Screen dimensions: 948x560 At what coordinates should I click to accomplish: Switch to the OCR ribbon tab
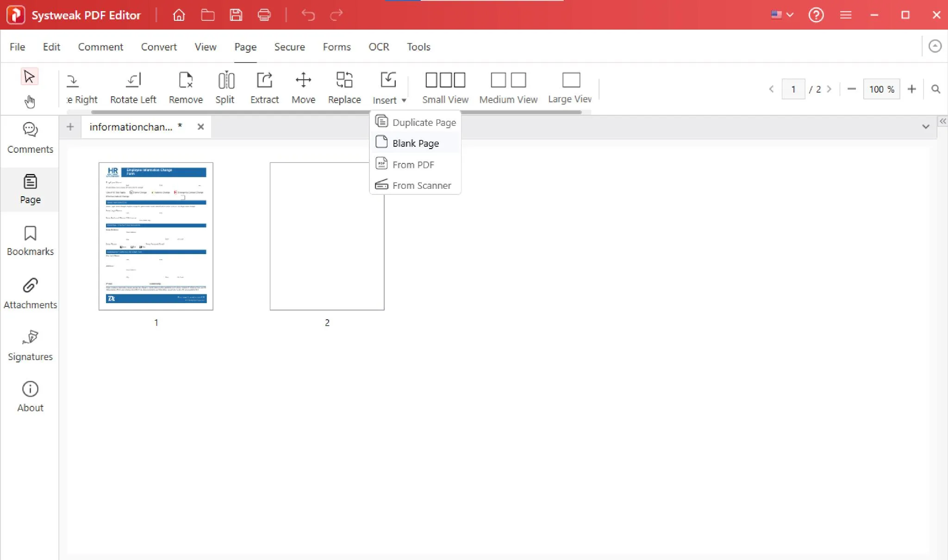[379, 47]
